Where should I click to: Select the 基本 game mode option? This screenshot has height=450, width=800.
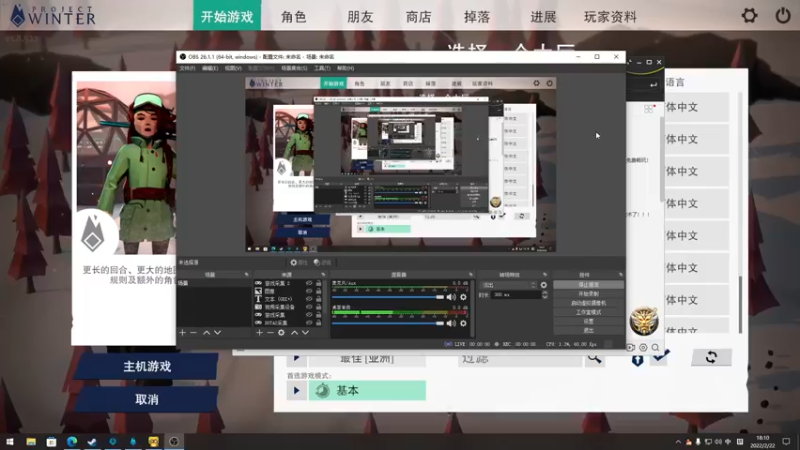point(367,391)
